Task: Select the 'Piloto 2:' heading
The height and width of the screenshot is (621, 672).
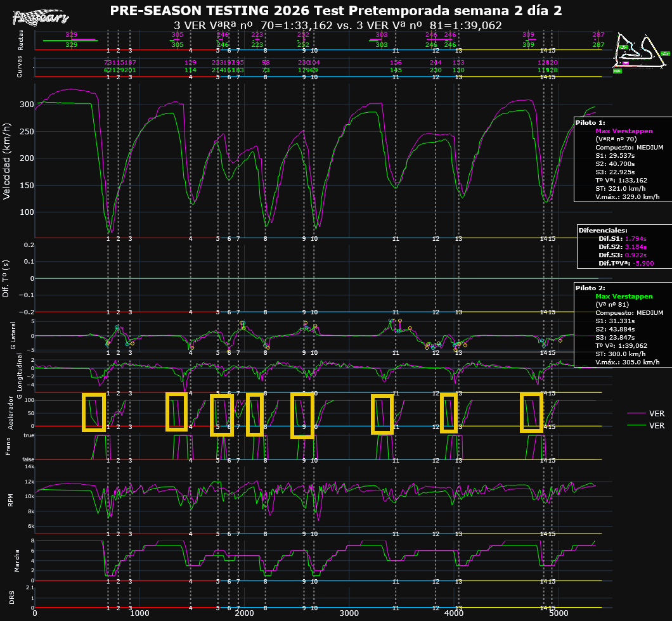Action: click(590, 288)
